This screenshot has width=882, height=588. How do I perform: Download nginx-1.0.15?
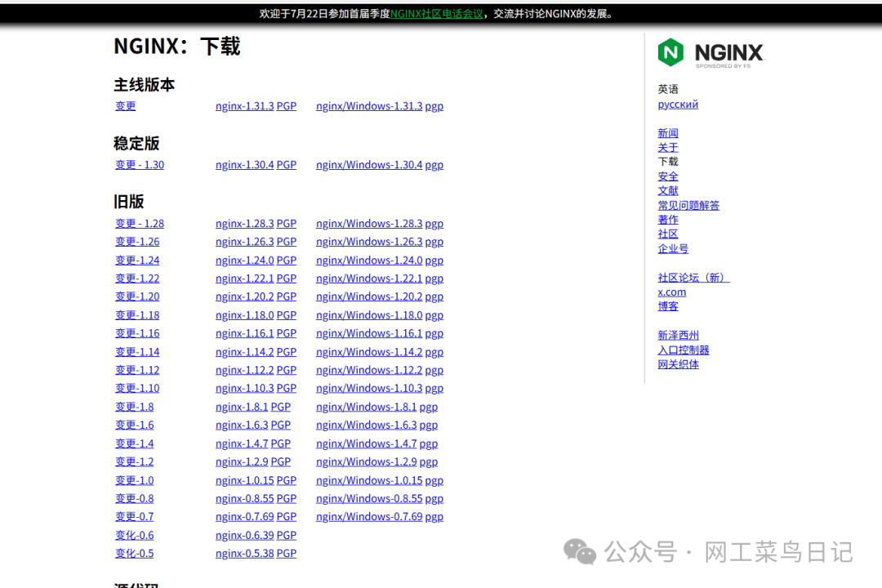pyautogui.click(x=245, y=480)
